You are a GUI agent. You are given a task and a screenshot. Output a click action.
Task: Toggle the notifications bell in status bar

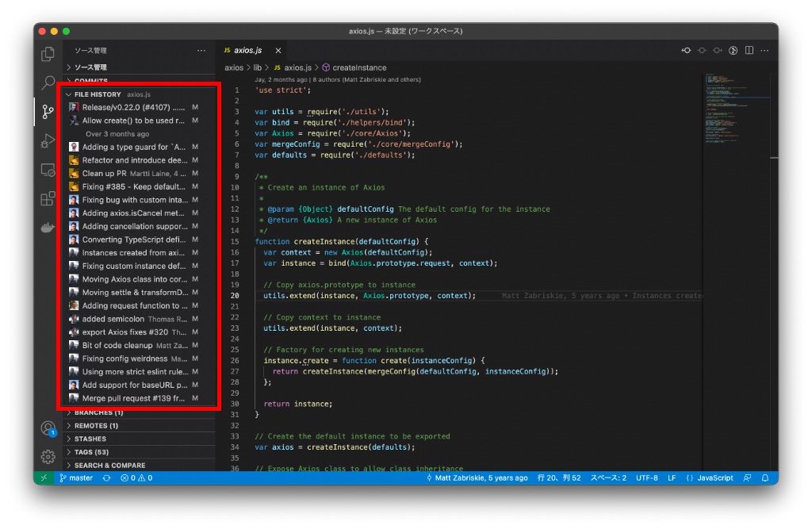click(x=765, y=478)
